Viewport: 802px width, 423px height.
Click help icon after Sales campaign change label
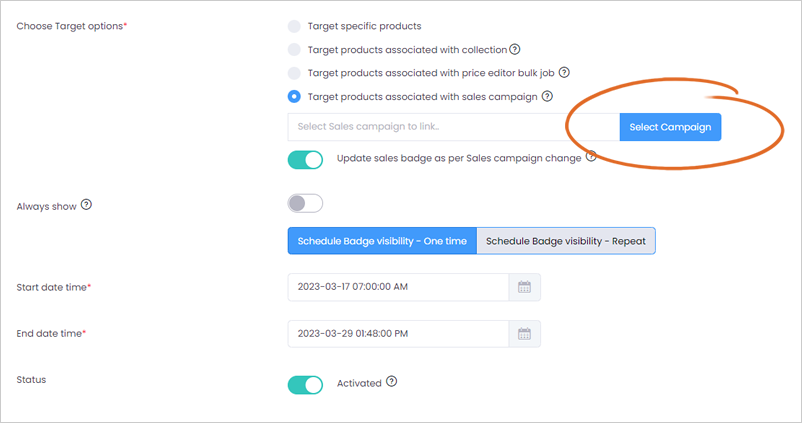591,157
